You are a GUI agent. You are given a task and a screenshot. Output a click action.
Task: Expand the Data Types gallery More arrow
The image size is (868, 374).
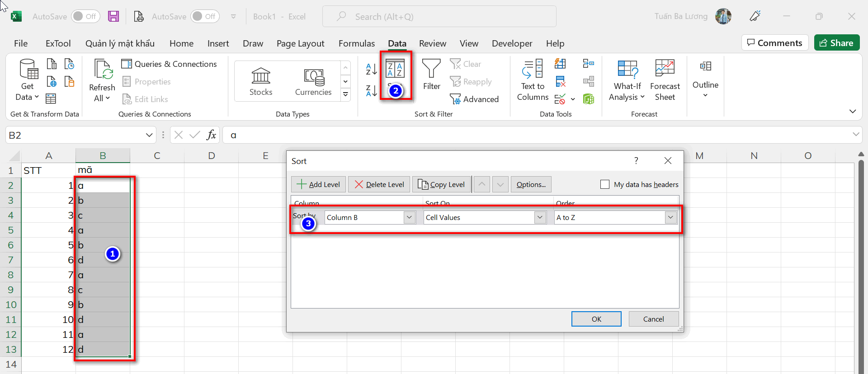point(346,94)
